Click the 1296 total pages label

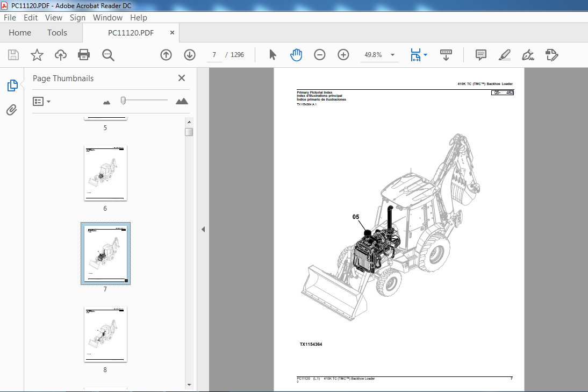pyautogui.click(x=237, y=55)
